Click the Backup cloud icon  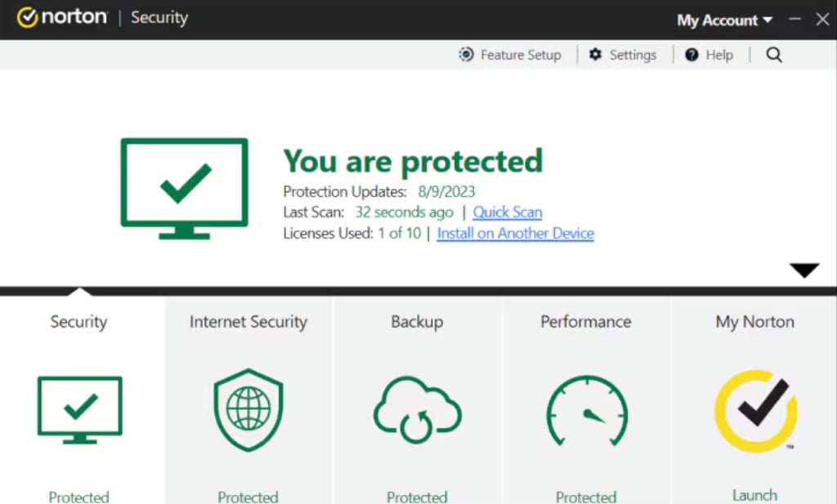[x=417, y=409]
